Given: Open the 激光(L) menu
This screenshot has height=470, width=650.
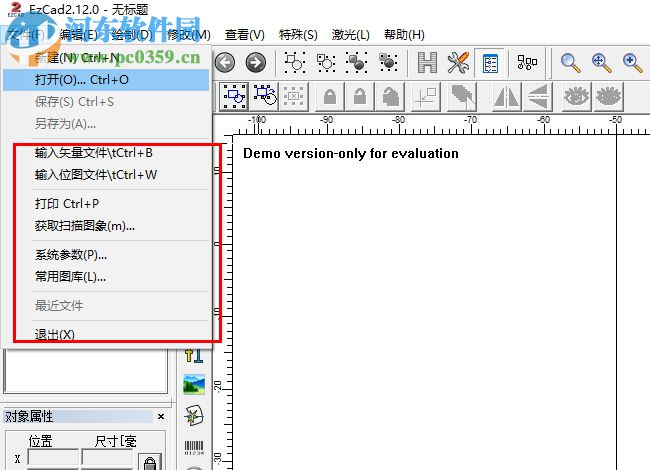Looking at the screenshot, I should (350, 35).
